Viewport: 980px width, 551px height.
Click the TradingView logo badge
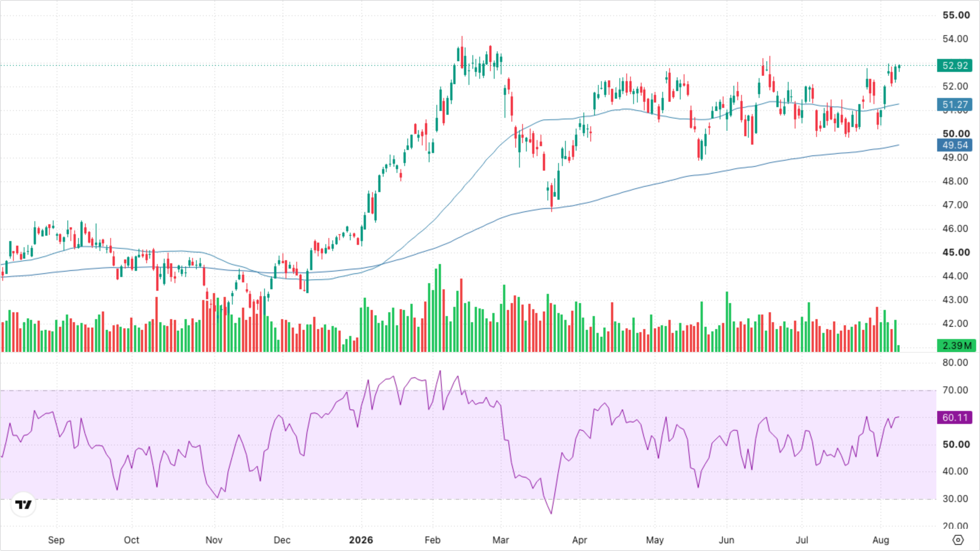[x=23, y=504]
